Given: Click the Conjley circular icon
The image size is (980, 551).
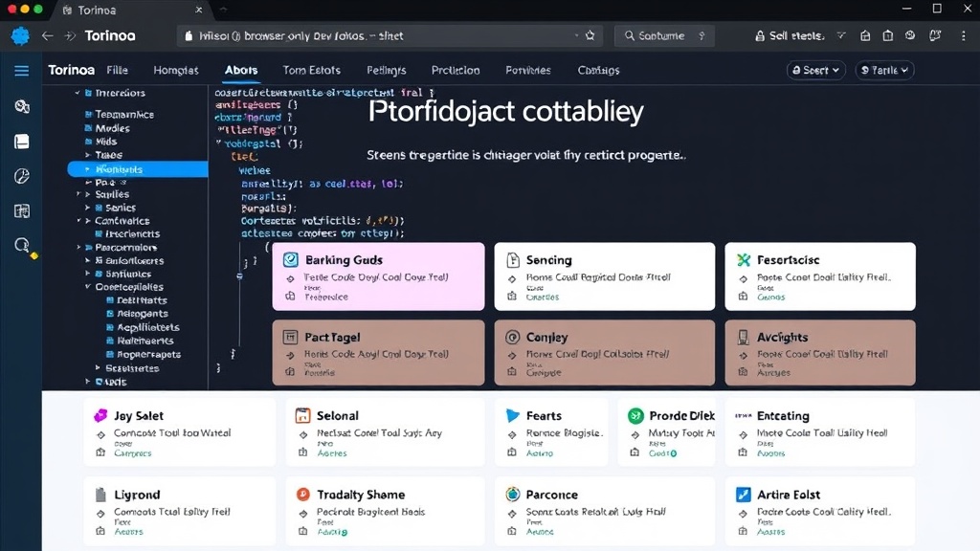Looking at the screenshot, I should click(513, 338).
